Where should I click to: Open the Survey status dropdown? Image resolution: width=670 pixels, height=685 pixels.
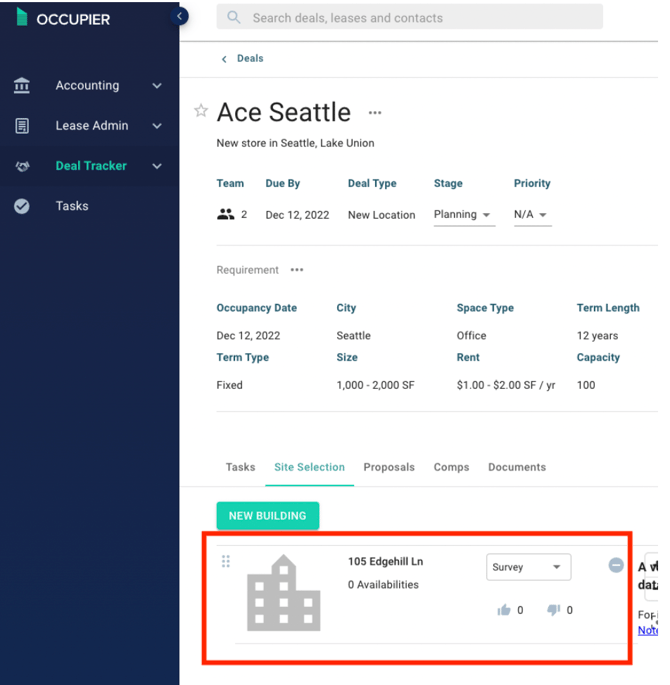528,567
